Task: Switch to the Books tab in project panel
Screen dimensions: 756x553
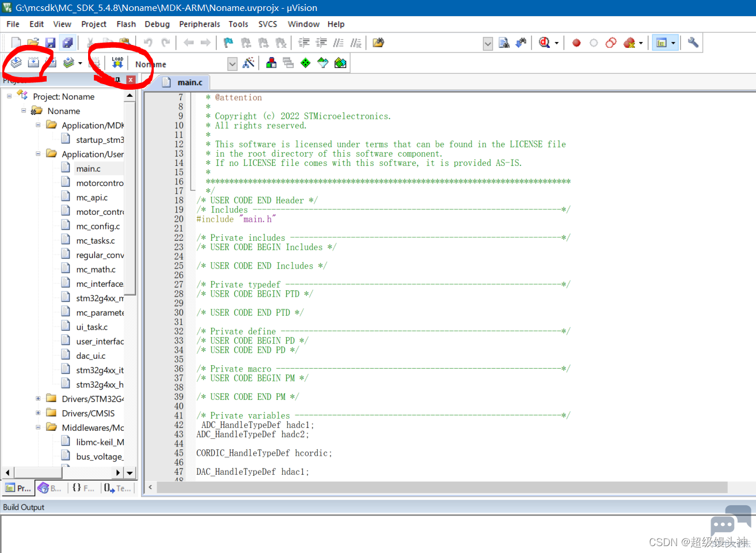Action: 50,488
